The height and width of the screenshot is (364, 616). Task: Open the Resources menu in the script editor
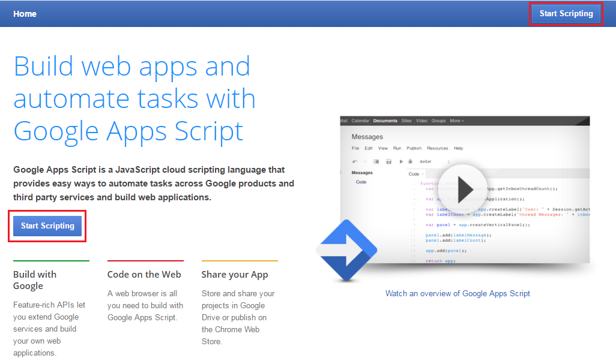[x=438, y=148]
